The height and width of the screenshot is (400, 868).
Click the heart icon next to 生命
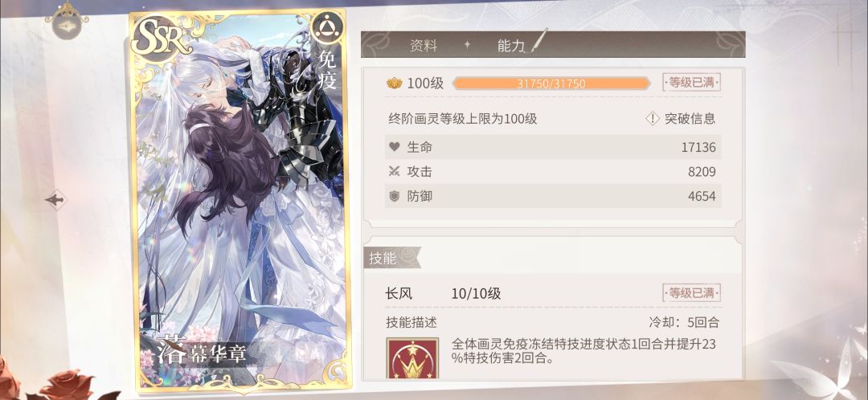(x=394, y=147)
